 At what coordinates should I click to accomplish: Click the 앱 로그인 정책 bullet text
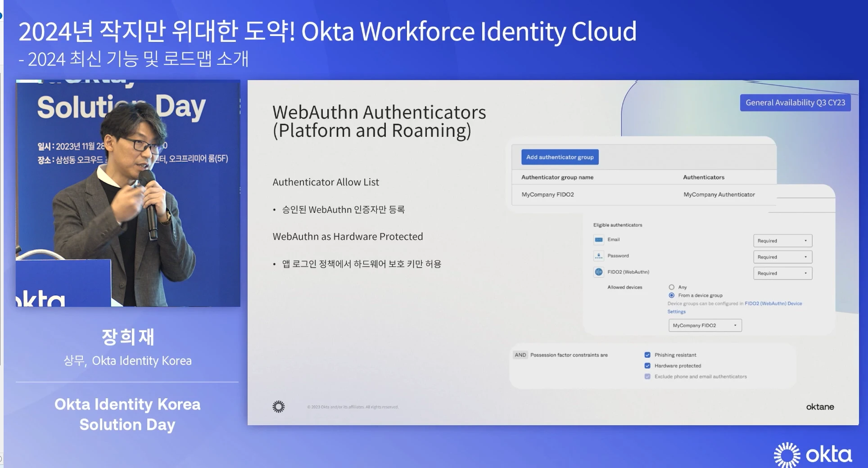tap(362, 264)
